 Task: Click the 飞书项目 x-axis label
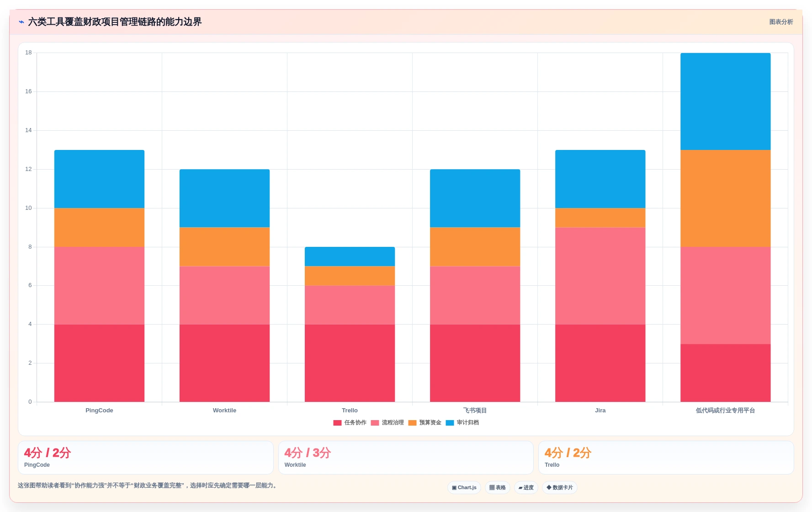(475, 411)
